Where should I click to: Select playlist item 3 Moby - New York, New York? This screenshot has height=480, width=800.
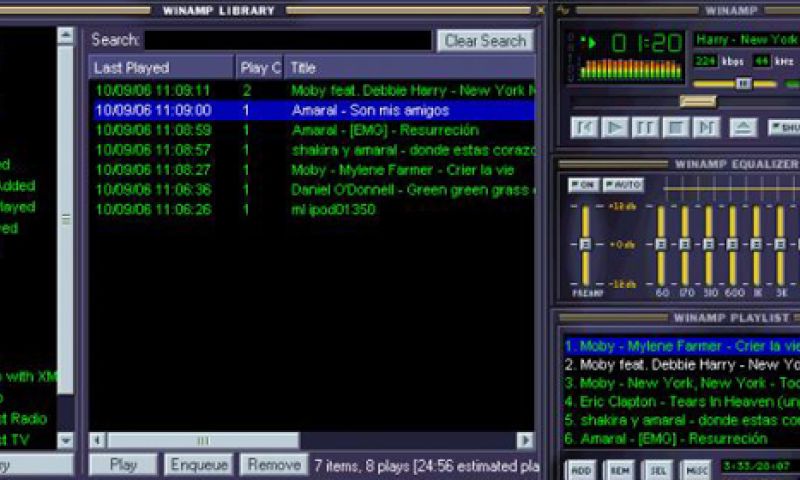click(682, 383)
